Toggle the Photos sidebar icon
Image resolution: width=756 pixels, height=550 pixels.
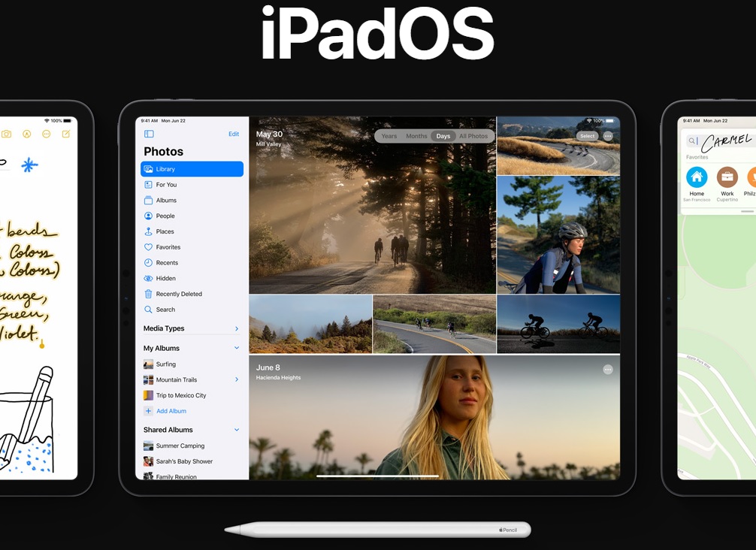point(149,134)
